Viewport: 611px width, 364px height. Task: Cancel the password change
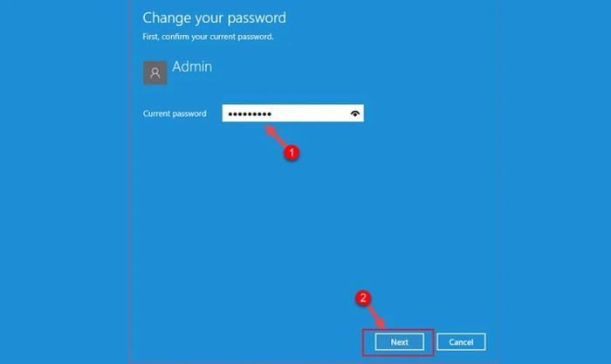pyautogui.click(x=461, y=342)
